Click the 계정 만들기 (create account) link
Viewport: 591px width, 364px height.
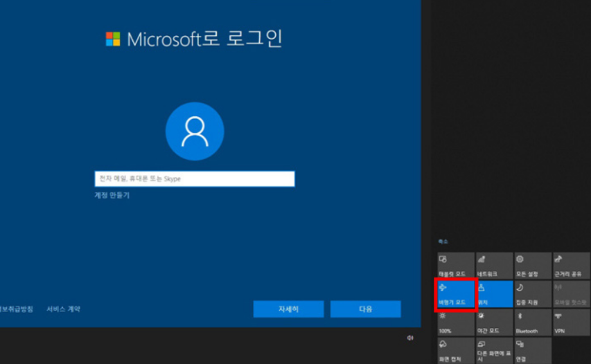point(112,195)
